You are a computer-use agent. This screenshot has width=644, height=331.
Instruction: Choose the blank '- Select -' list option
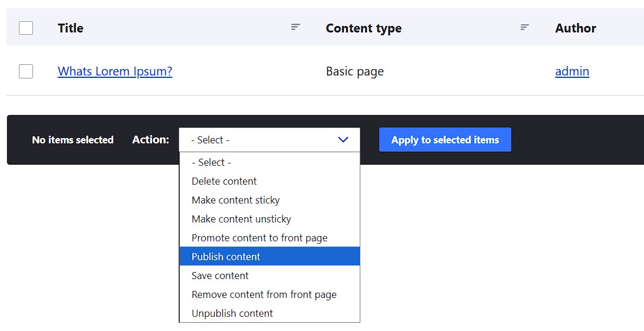click(211, 162)
